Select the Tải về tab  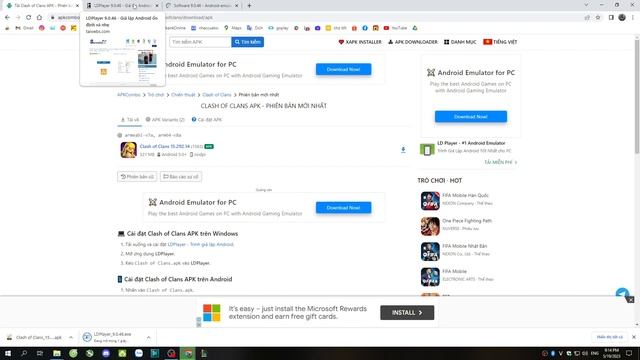click(130, 120)
